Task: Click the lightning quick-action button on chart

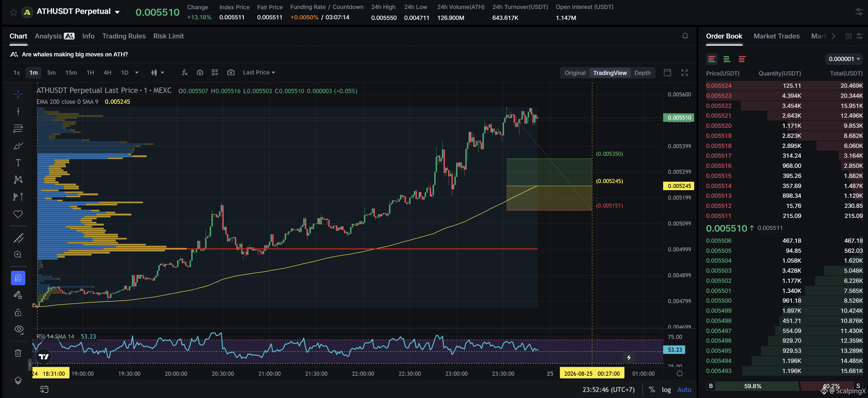Action: (x=629, y=358)
